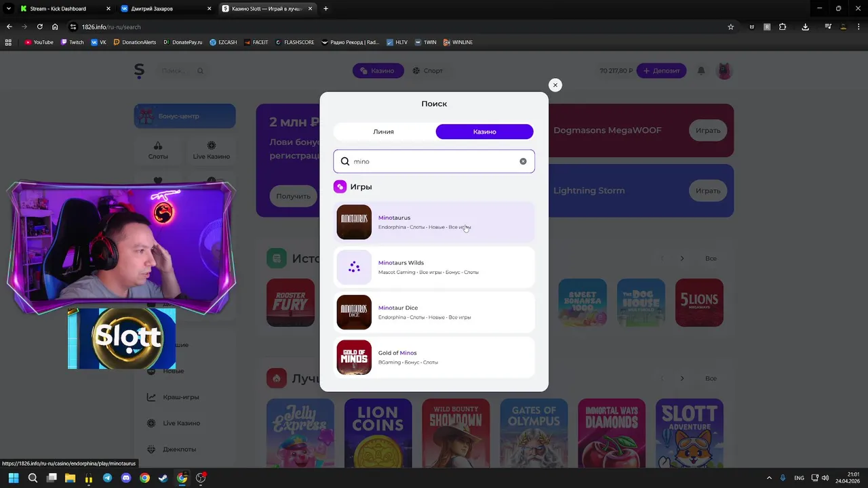Image resolution: width=868 pixels, height=488 pixels.
Task: Click the Minotaurus game thumbnail
Action: (x=354, y=222)
